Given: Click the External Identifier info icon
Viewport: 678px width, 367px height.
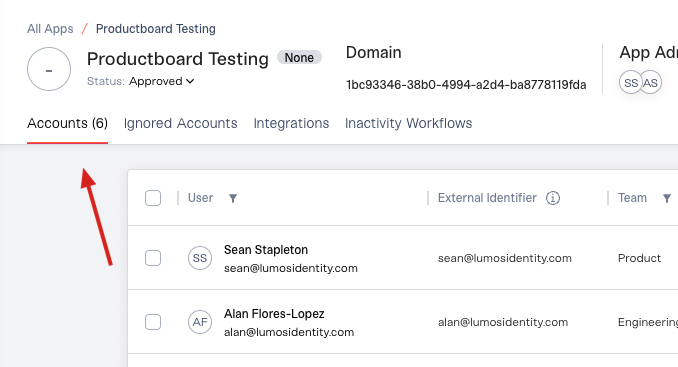Looking at the screenshot, I should pyautogui.click(x=553, y=198).
